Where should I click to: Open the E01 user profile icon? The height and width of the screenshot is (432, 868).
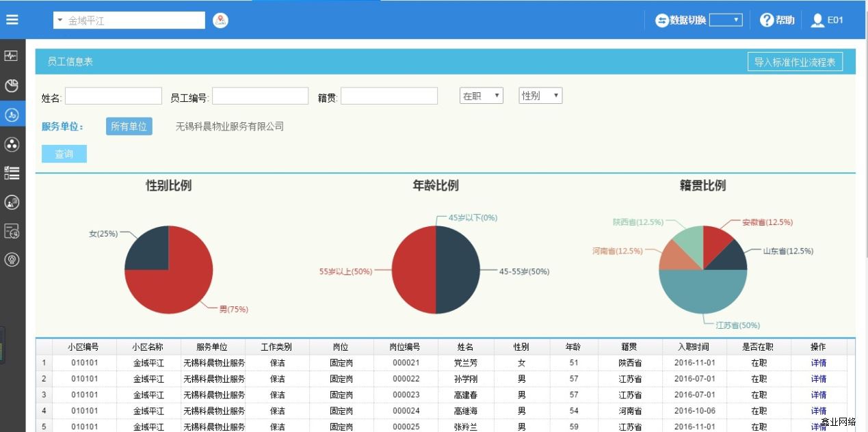(817, 21)
